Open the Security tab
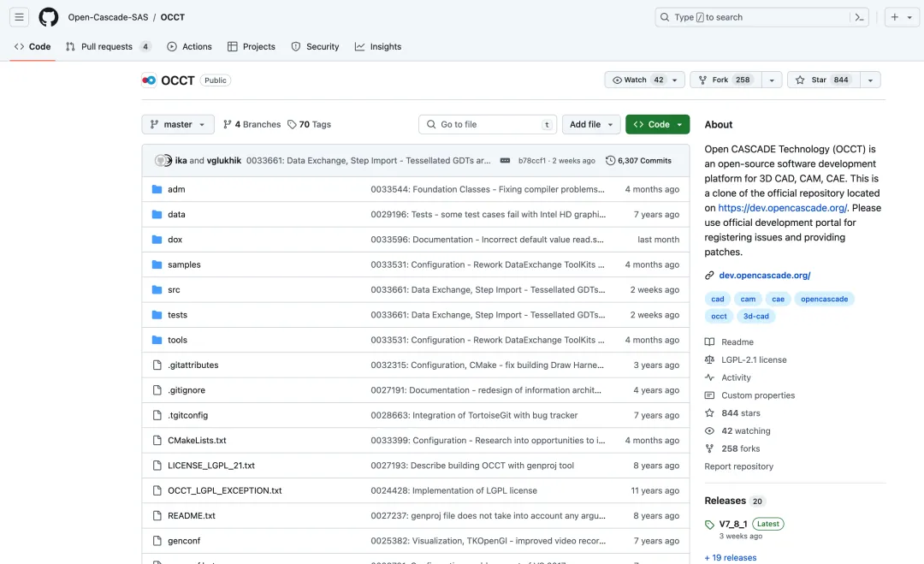The width and height of the screenshot is (924, 564). (x=315, y=46)
